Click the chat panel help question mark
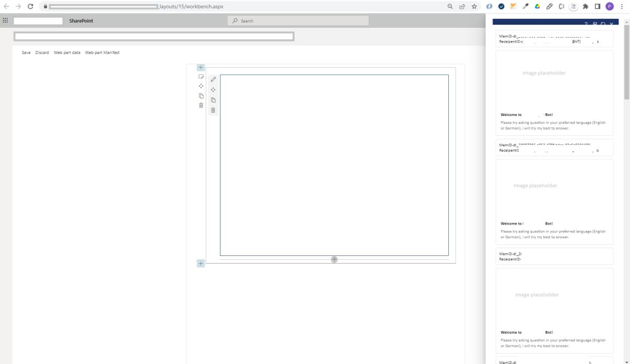The width and height of the screenshot is (630, 364). tap(586, 24)
